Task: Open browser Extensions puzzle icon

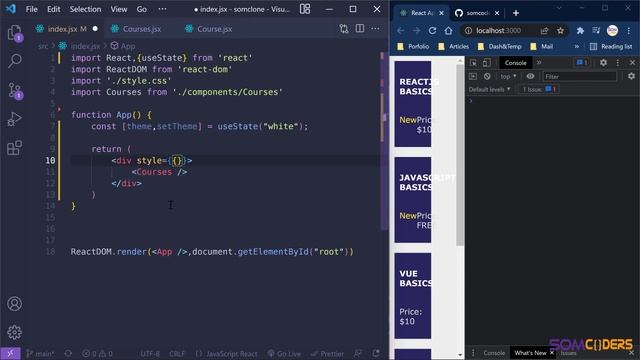Action: [x=580, y=31]
